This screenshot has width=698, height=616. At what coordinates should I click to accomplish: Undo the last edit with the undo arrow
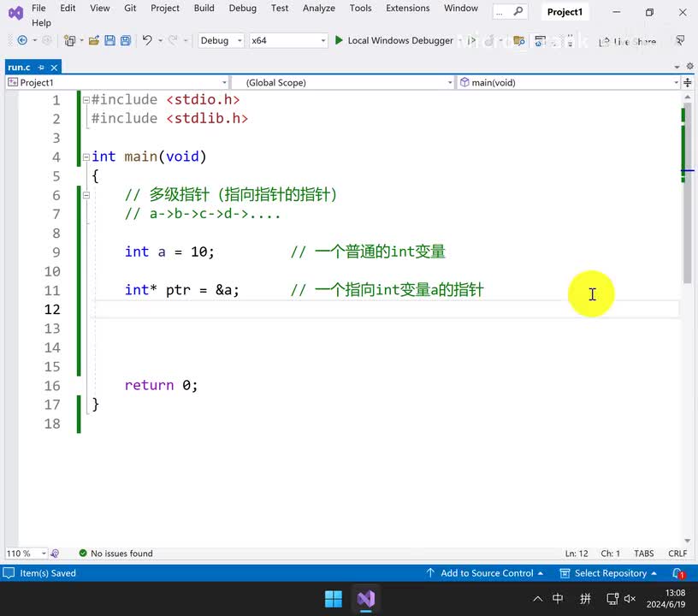147,40
